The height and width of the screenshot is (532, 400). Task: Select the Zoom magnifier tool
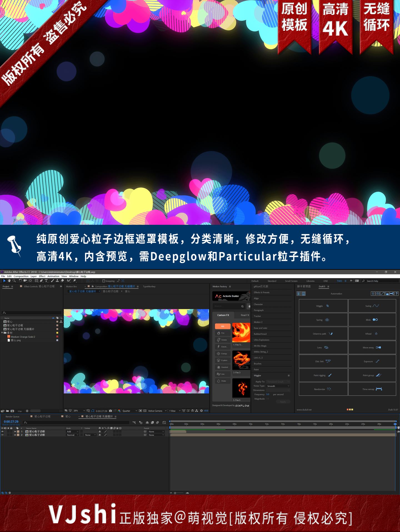point(14,281)
